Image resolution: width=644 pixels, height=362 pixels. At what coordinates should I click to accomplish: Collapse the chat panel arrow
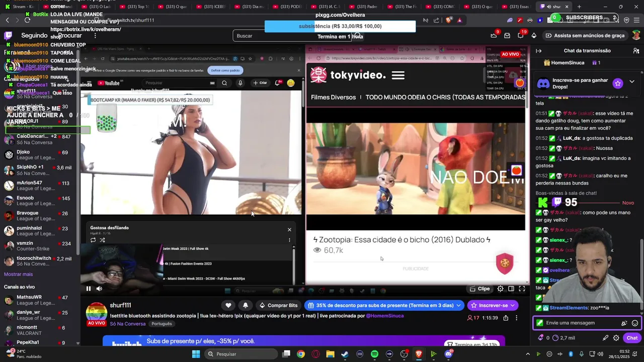tap(538, 51)
